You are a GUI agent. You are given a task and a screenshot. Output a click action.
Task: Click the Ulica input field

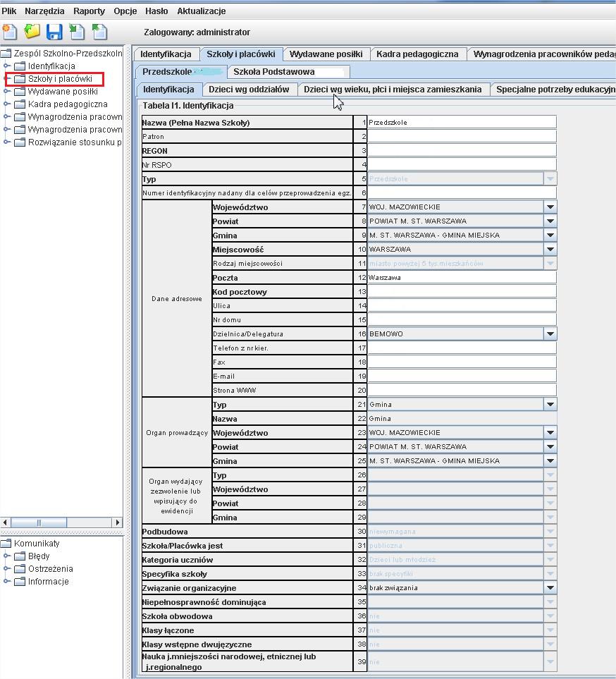462,306
